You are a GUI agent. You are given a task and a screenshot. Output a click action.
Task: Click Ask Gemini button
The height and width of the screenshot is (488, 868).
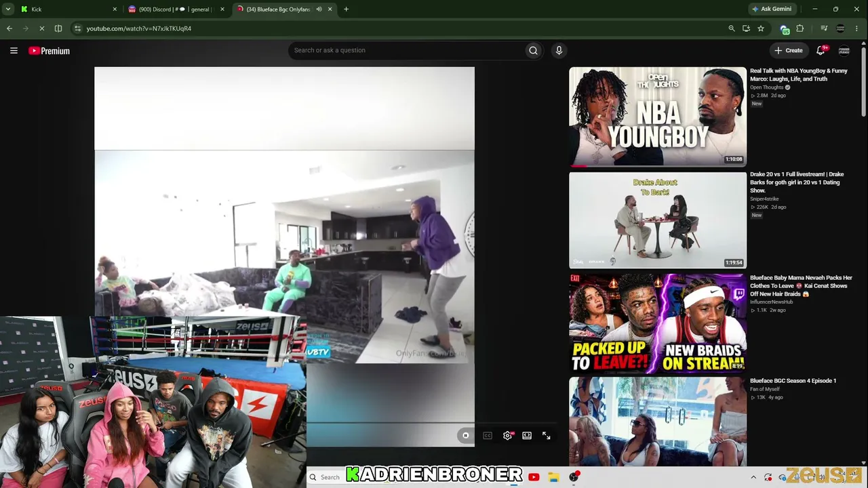pyautogui.click(x=772, y=9)
